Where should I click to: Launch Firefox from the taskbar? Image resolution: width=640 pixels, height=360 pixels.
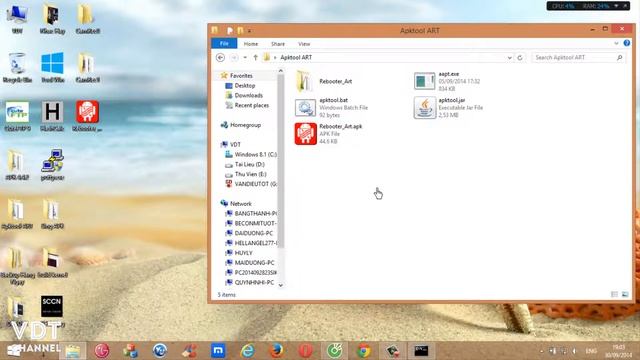point(276,351)
